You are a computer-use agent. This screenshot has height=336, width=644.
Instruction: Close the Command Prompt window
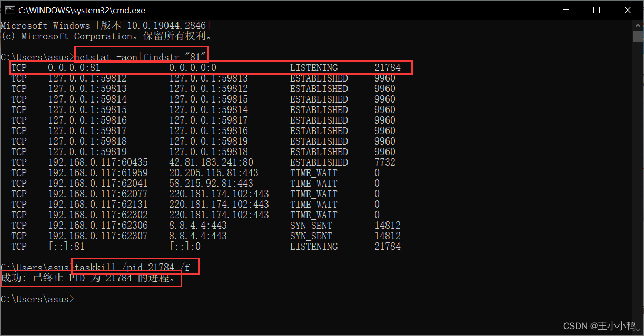(x=628, y=9)
